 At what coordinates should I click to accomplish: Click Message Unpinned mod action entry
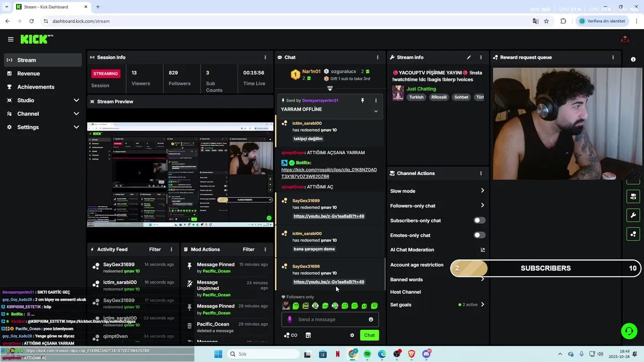[227, 289]
